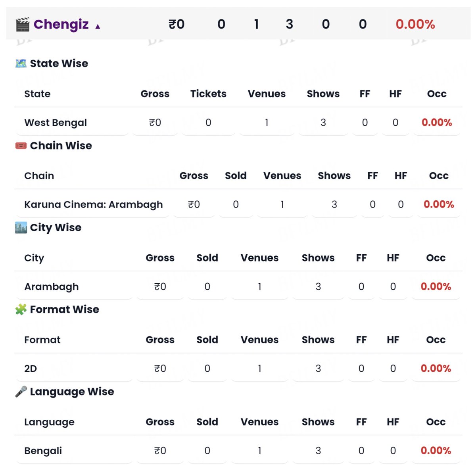
Task: Sort State table by Tickets header
Action: pos(208,94)
